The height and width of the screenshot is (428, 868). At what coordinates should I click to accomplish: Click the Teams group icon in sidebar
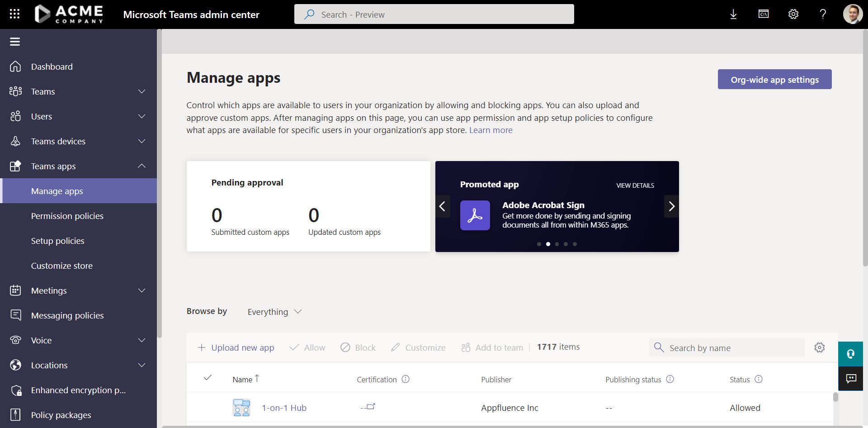tap(15, 91)
